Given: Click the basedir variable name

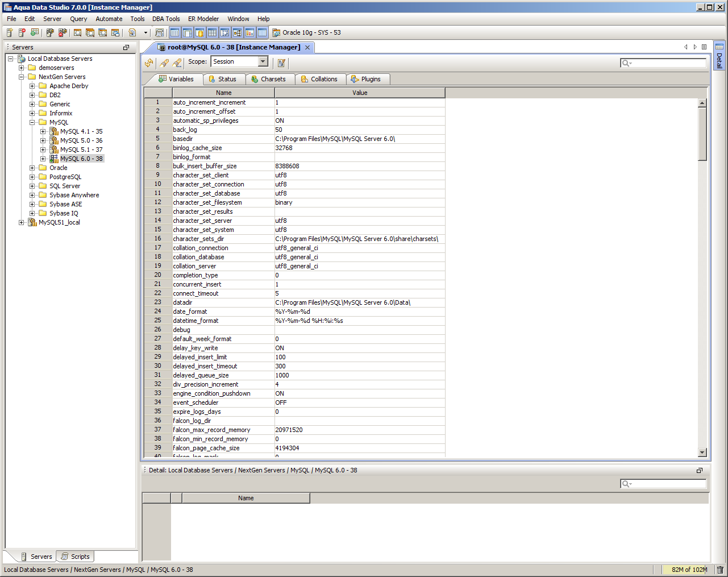Looking at the screenshot, I should point(183,139).
